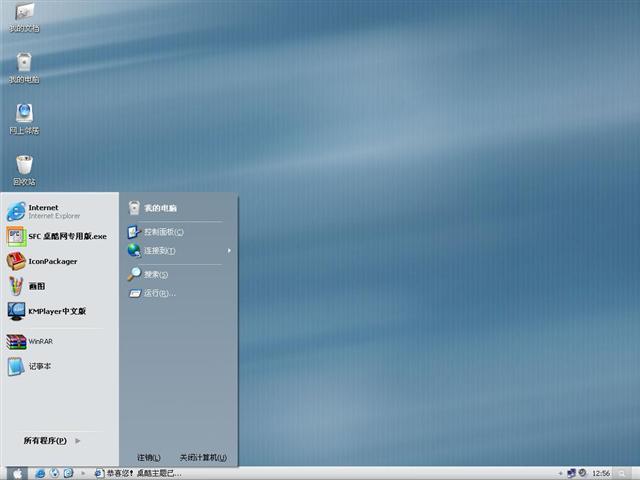Click 搜索(S) search entry
Viewport: 640px width, 480px height.
click(x=155, y=274)
